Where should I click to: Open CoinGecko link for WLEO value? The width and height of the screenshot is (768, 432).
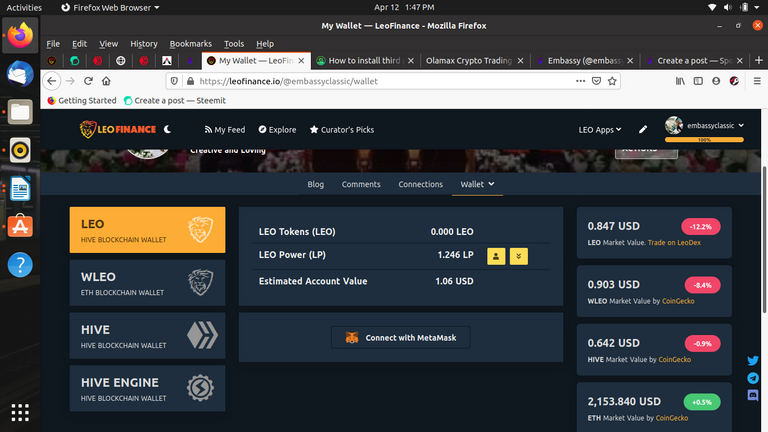click(x=678, y=301)
